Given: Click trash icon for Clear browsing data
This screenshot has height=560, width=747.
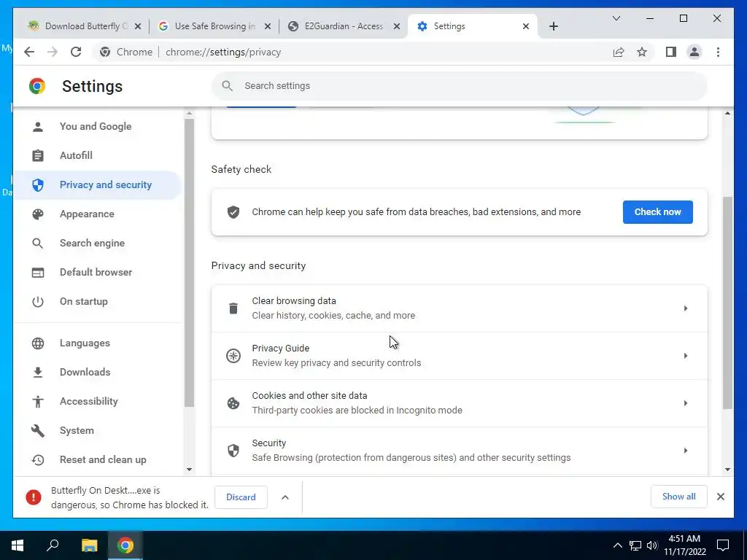Looking at the screenshot, I should tap(233, 308).
